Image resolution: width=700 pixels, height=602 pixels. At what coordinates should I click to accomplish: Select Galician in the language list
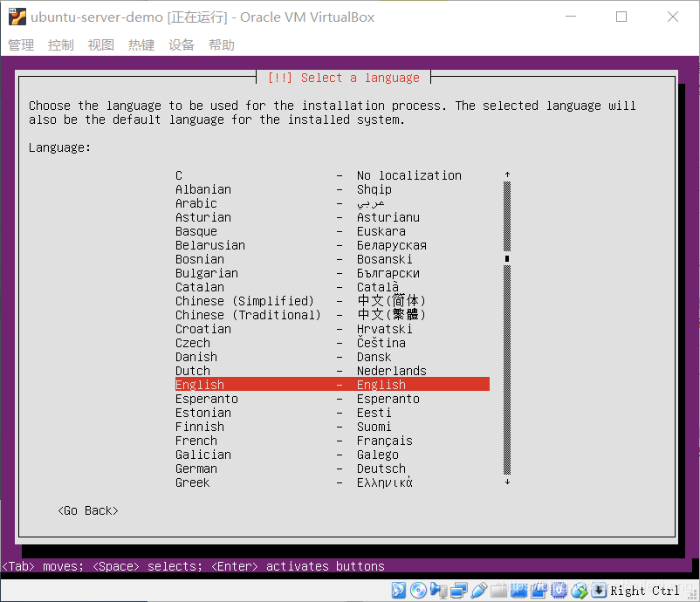[333, 455]
